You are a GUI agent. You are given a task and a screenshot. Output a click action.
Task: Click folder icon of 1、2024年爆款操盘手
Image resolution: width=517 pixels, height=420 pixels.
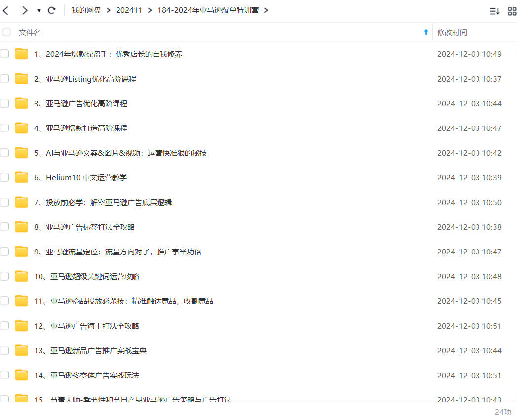21,54
